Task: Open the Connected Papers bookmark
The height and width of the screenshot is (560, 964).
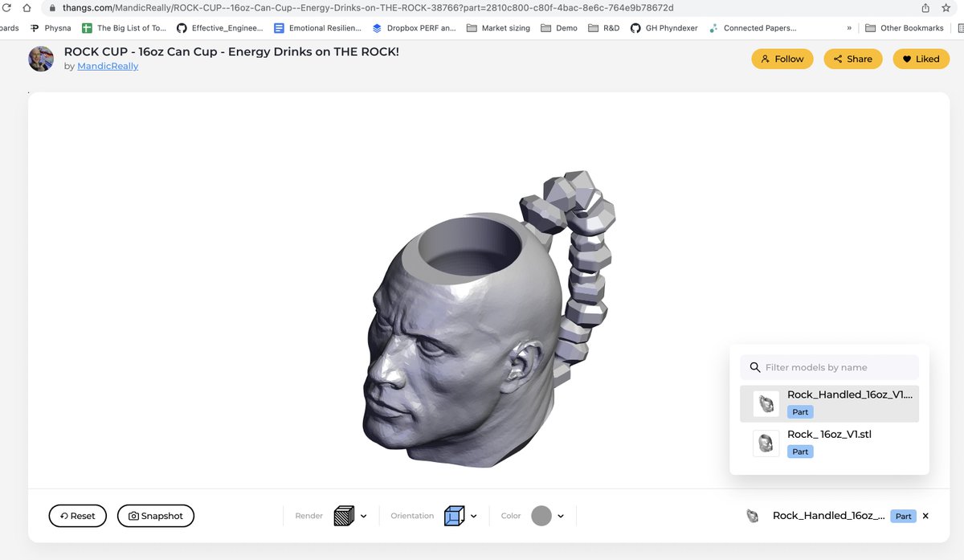Action: coord(752,28)
